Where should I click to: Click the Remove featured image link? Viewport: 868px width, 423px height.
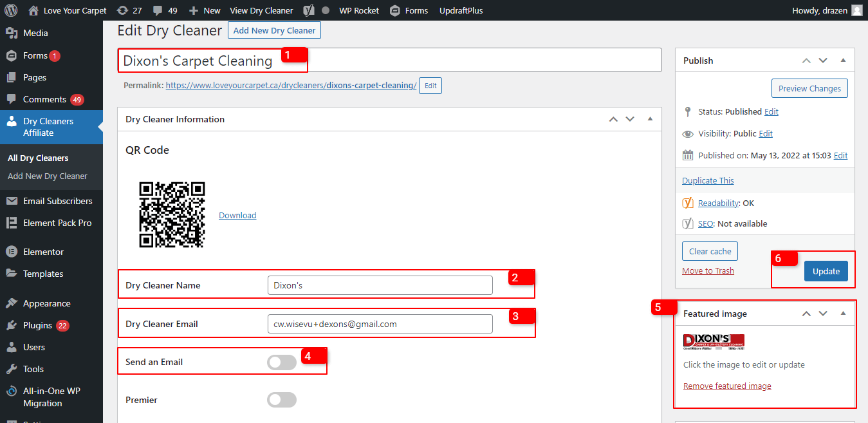click(x=727, y=386)
